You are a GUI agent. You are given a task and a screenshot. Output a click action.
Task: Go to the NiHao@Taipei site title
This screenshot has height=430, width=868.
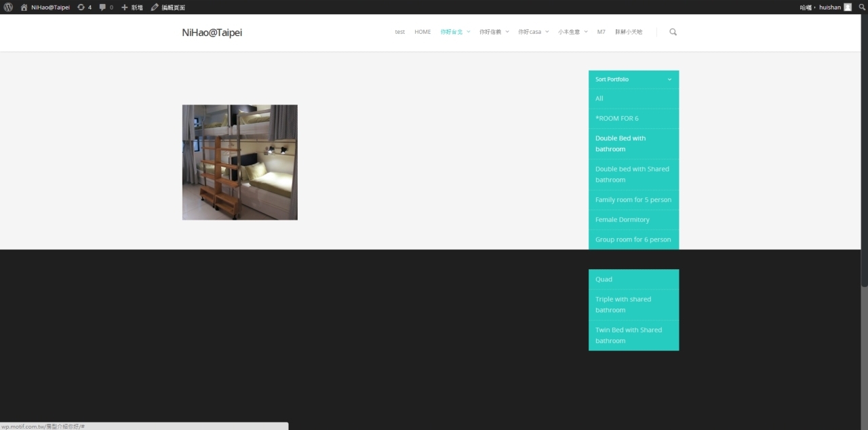(x=212, y=33)
